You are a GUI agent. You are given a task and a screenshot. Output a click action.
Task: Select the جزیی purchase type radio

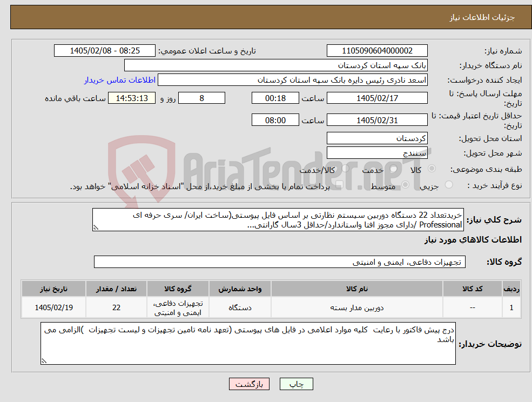coord(449,185)
